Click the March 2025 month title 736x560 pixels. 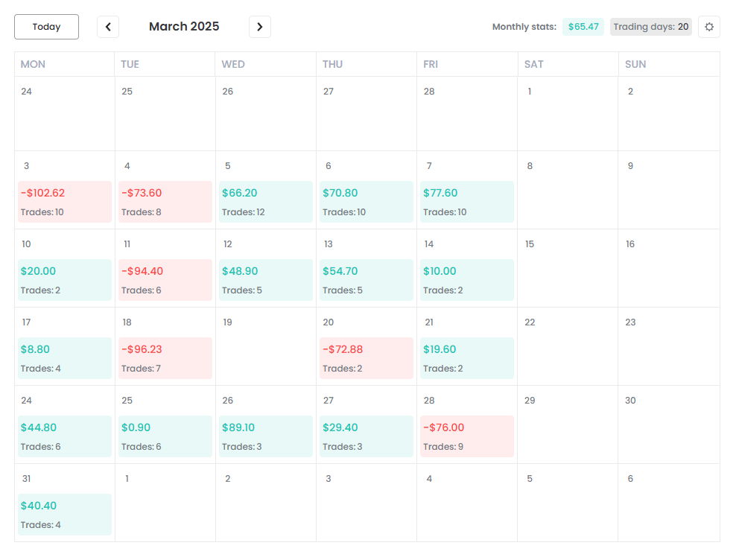click(184, 27)
